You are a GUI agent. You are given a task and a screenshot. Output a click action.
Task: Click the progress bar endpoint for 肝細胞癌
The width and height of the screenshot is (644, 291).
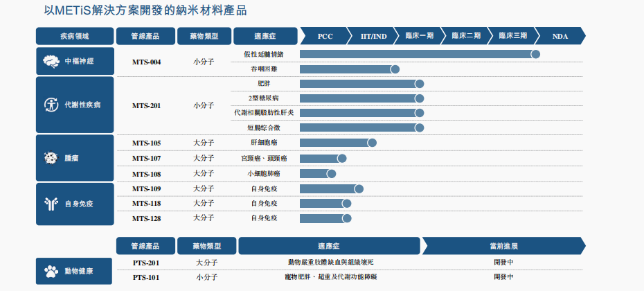372,143
